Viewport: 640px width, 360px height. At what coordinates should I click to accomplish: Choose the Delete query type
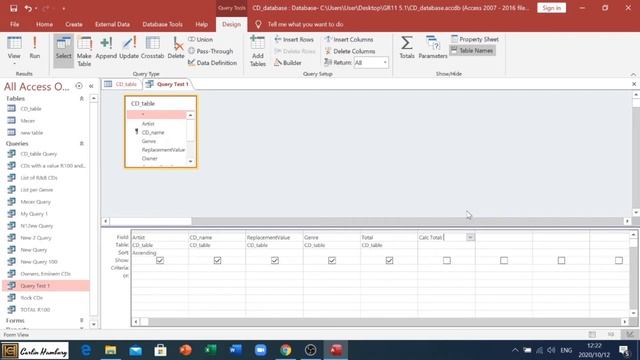click(x=176, y=48)
